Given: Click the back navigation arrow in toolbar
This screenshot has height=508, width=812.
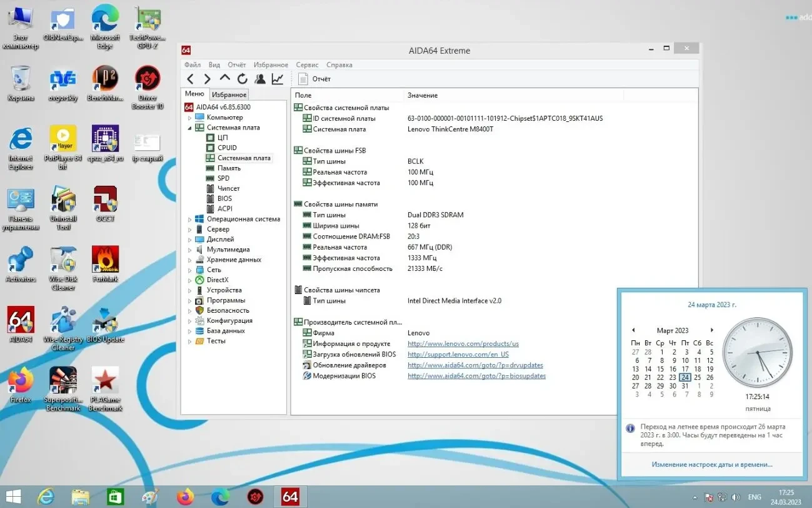Looking at the screenshot, I should click(190, 78).
